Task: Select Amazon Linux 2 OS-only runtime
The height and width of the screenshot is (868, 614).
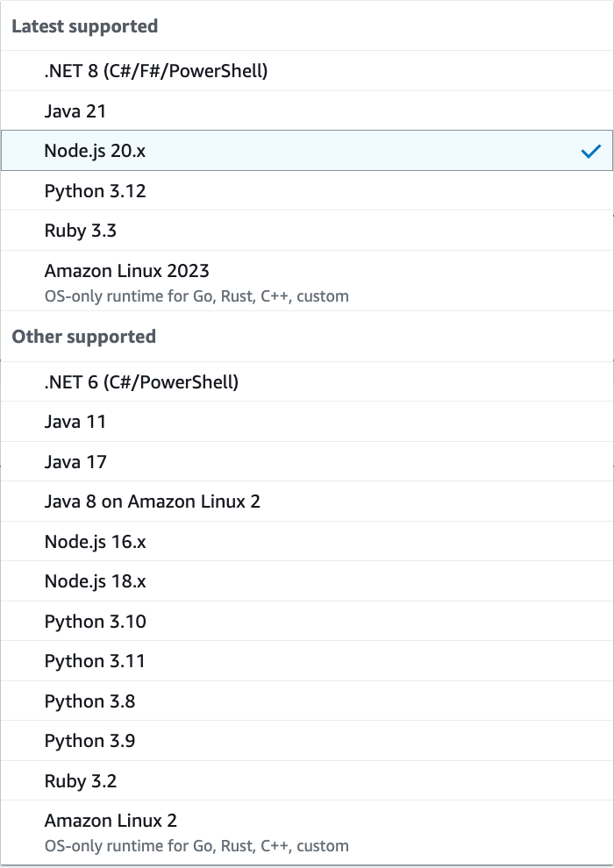Action: 307,832
